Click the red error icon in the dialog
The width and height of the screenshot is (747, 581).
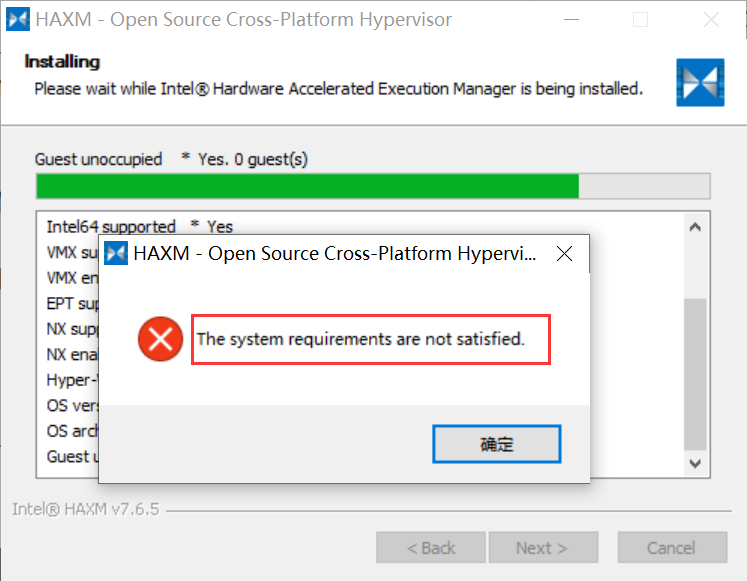click(161, 339)
